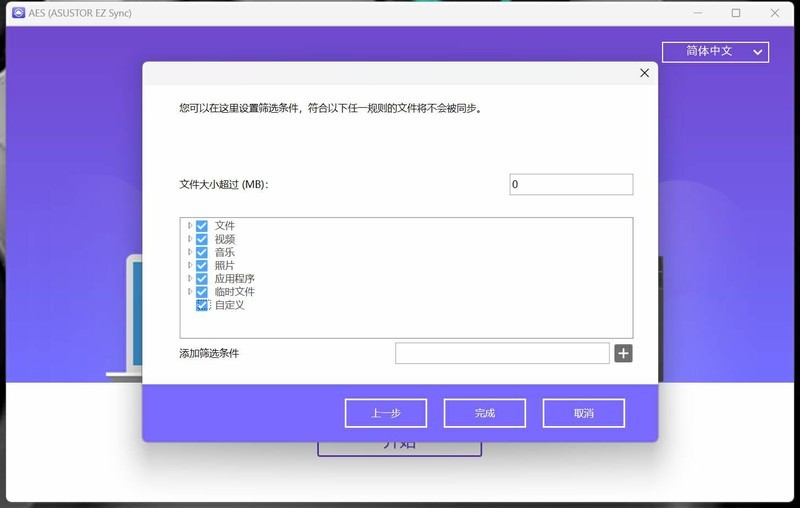Expand the 照片 tree node
This screenshot has width=800, height=508.
pyautogui.click(x=190, y=265)
